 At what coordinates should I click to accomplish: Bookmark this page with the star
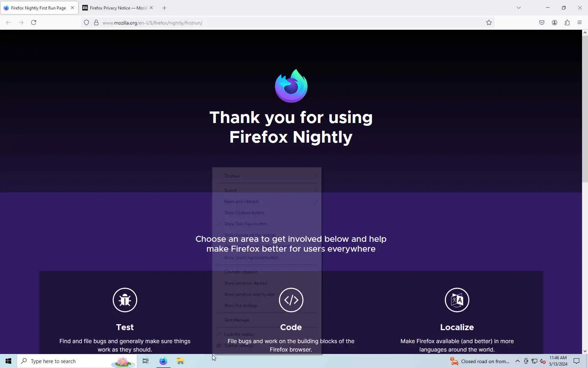click(489, 23)
